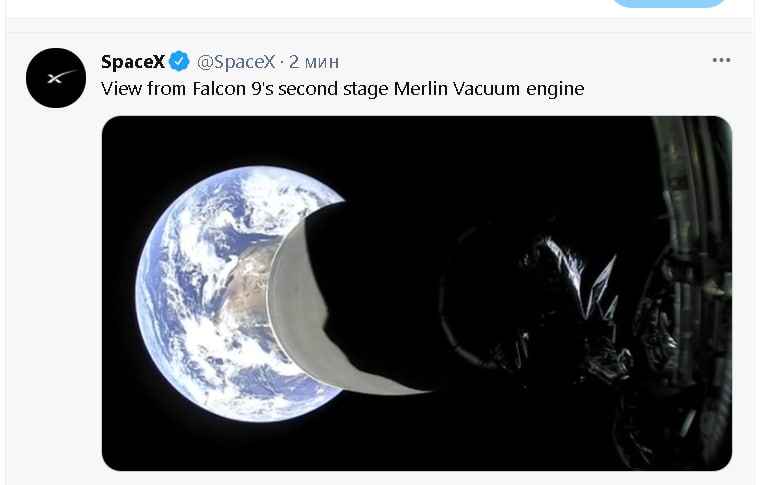Viewport: 765px width, 485px height.
Task: Click the '2 мин' tweet timestamp
Action: 314,62
